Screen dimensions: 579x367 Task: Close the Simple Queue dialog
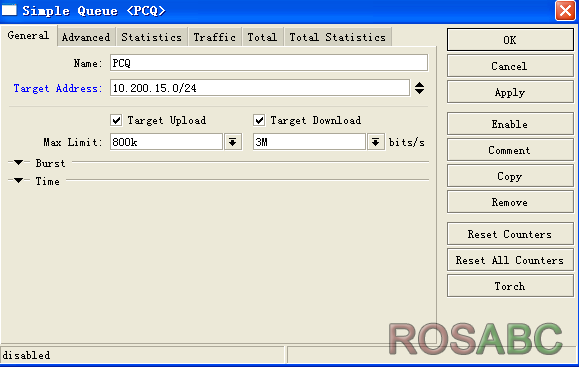(x=565, y=11)
